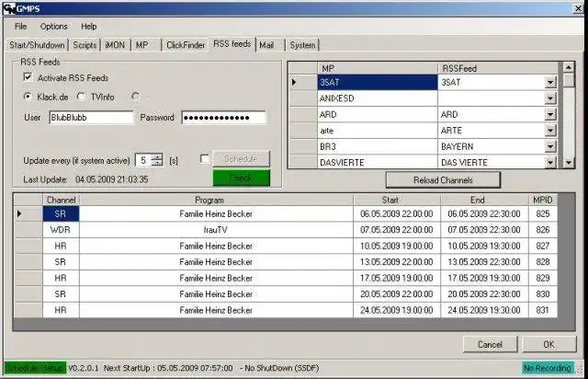Viewport: 588px width, 379px height.
Task: Click the channel list scrollbar thumb
Action: click(x=569, y=80)
